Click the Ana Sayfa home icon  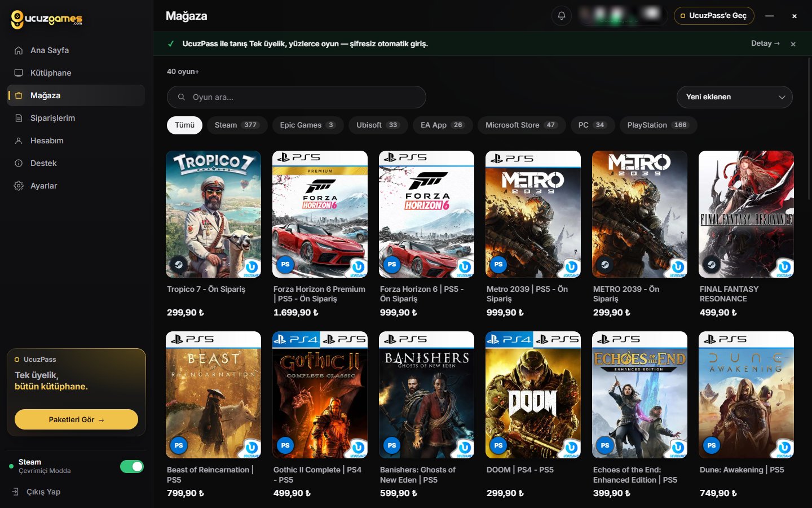[19, 50]
